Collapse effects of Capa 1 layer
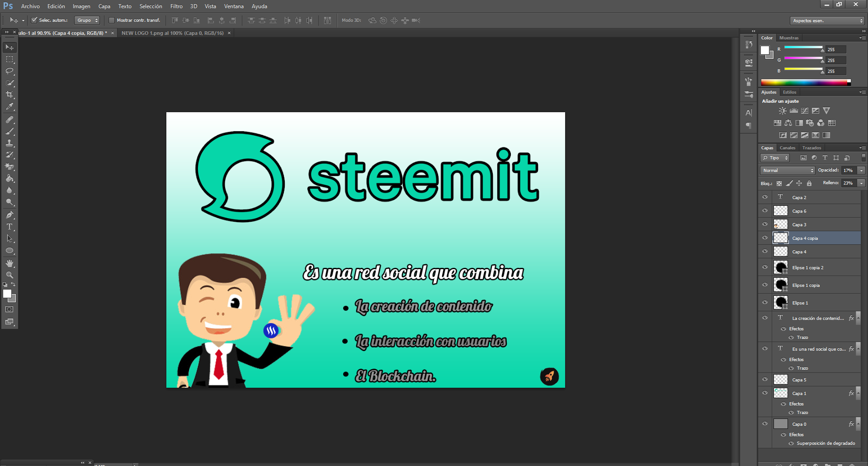 click(858, 393)
